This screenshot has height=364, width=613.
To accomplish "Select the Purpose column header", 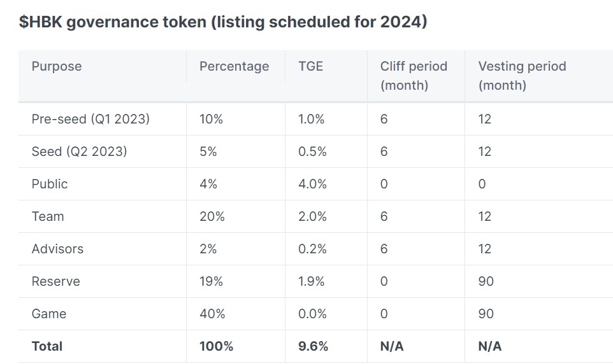I will click(57, 66).
